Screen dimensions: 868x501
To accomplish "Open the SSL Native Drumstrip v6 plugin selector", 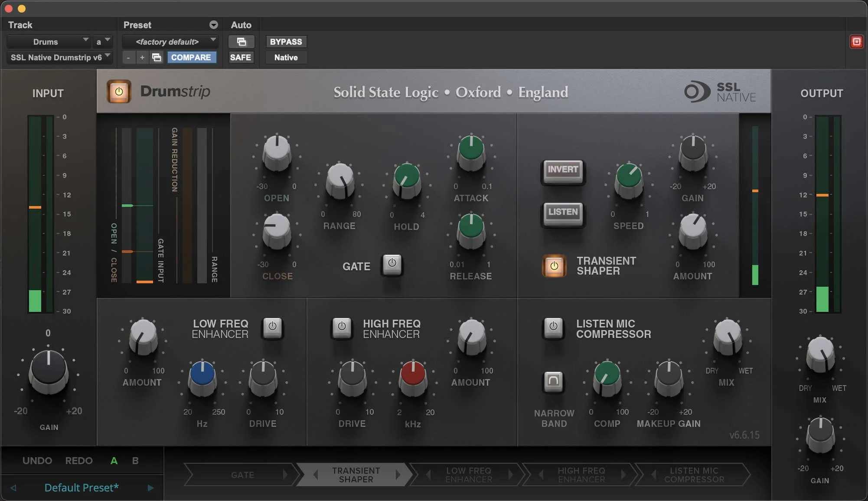I will (x=60, y=57).
